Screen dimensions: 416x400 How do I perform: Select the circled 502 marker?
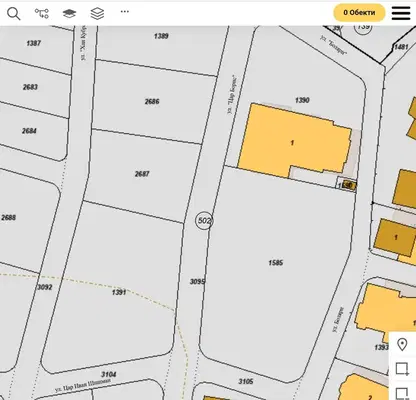(x=204, y=221)
